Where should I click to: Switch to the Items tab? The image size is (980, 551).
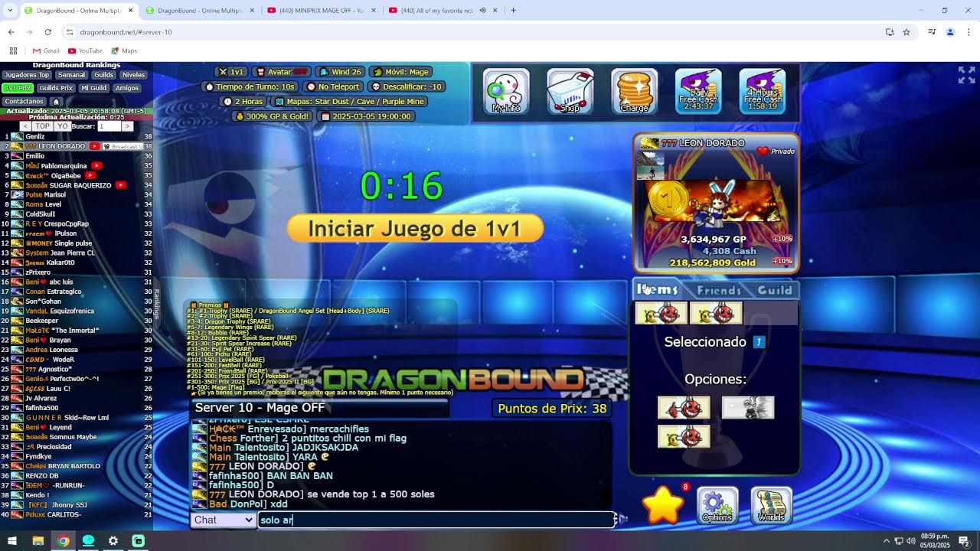point(658,289)
